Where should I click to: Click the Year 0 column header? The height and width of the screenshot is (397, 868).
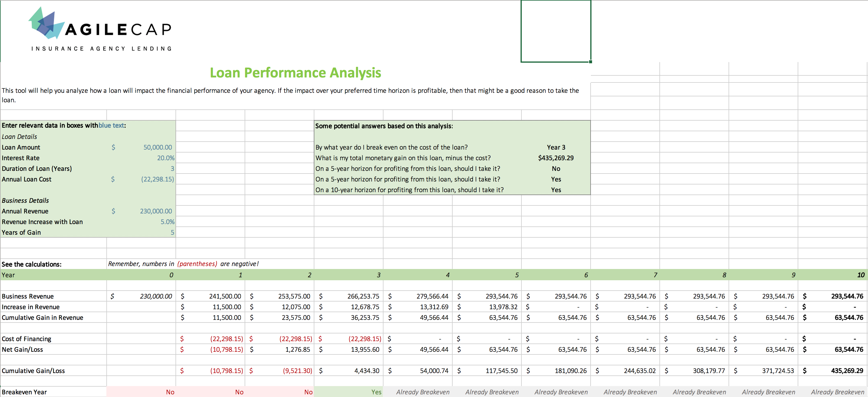point(141,275)
